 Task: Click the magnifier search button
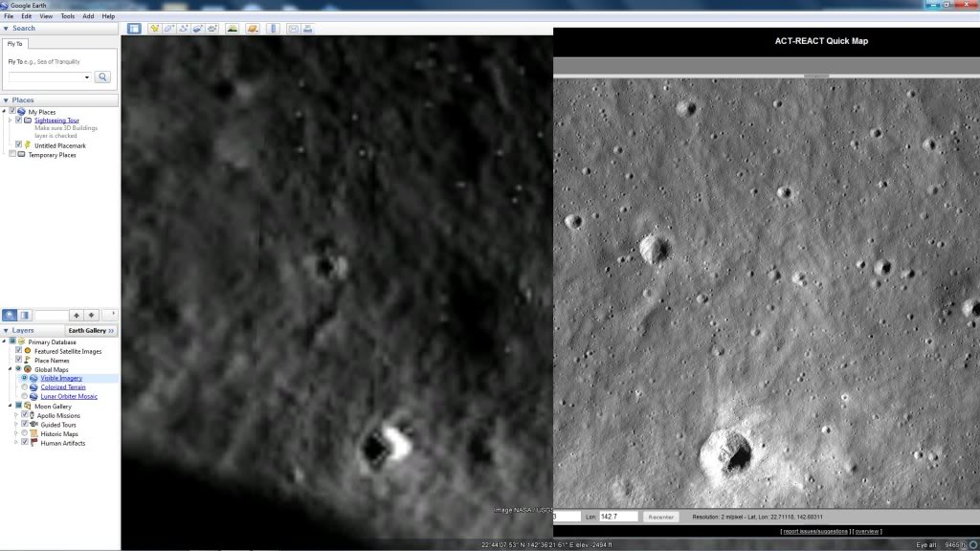102,77
